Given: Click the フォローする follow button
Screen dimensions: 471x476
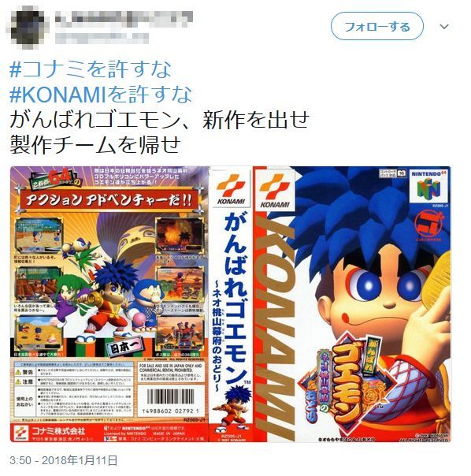Looking at the screenshot, I should tap(376, 27).
